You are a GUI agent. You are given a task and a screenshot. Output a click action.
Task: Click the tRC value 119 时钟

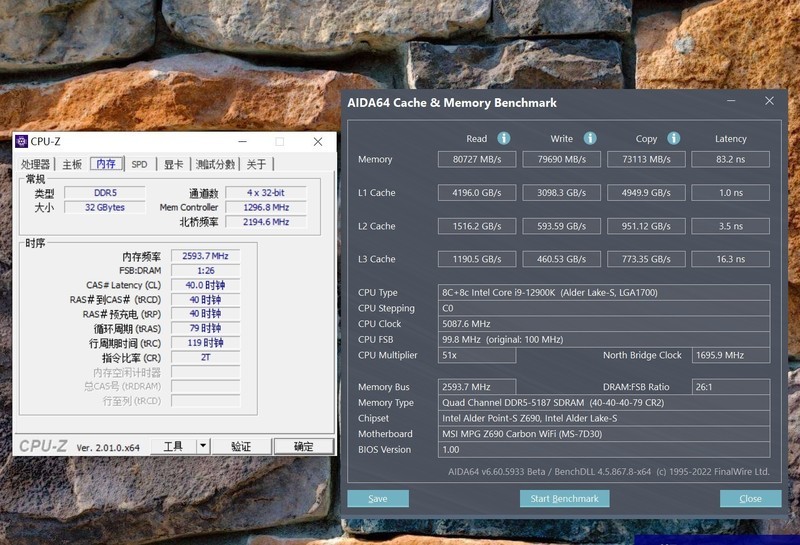click(x=206, y=343)
